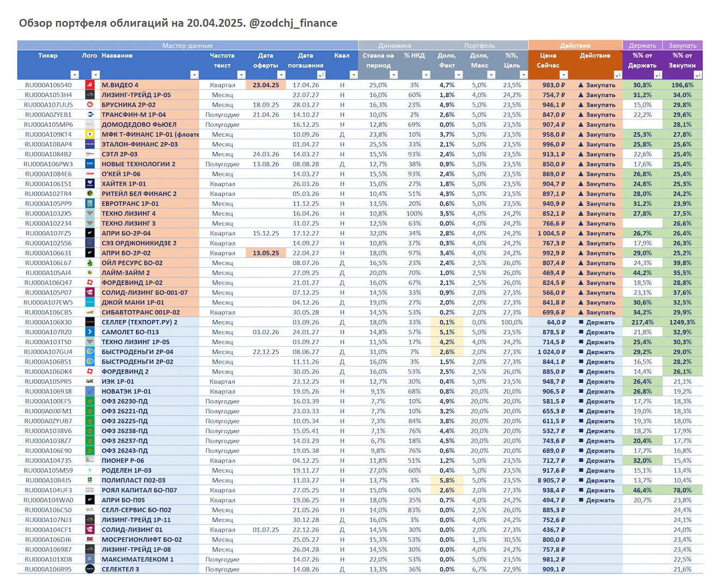Open the Название column filter dropdown
This screenshot has height=588, width=720.
click(x=194, y=75)
